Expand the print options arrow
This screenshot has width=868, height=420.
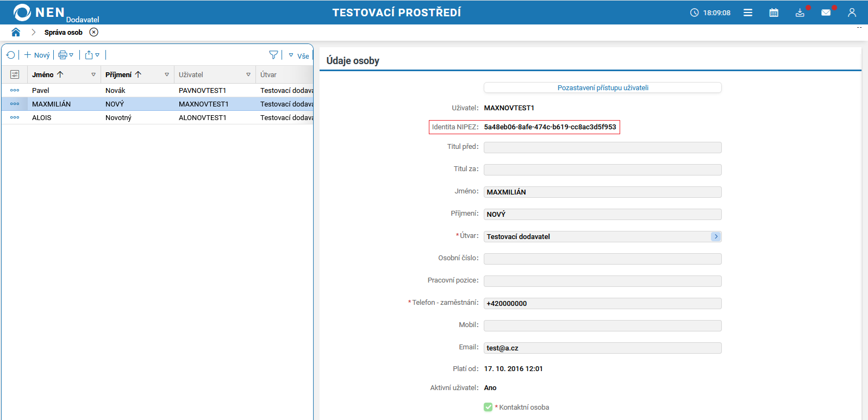tap(71, 55)
